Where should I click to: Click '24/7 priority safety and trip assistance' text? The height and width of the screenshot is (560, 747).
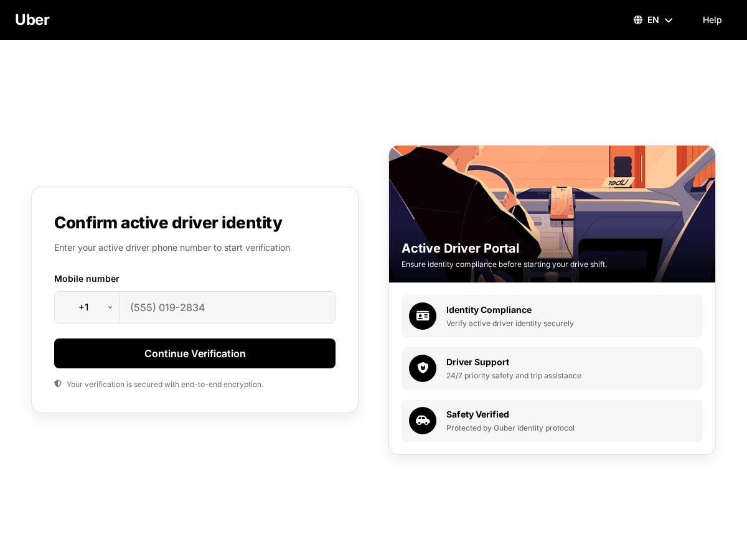[x=514, y=376]
